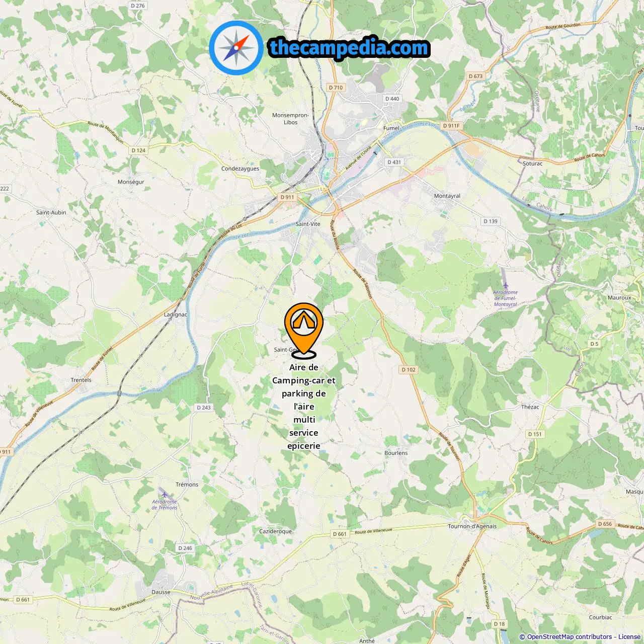Select the Fumel town label
This screenshot has height=644, width=644.
click(x=391, y=128)
